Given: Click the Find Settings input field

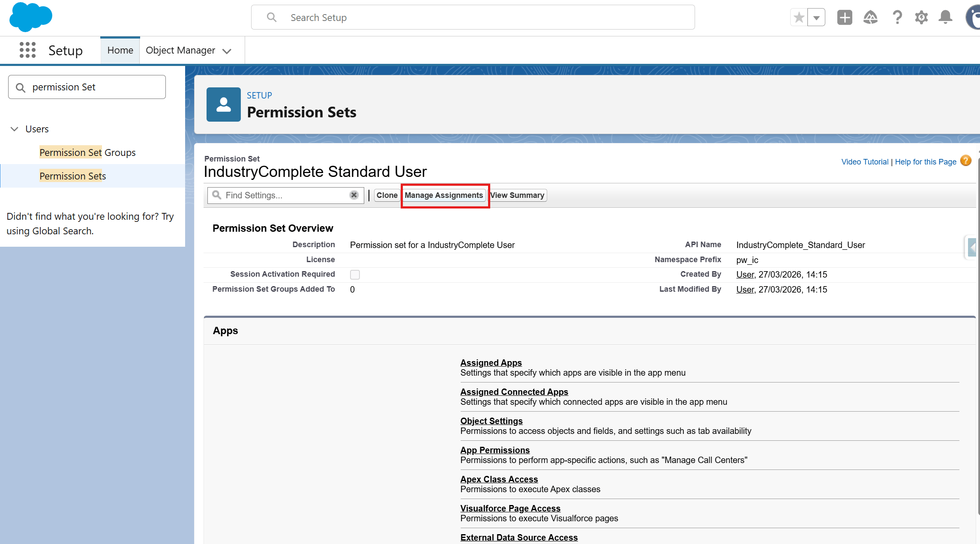Looking at the screenshot, I should 285,195.
